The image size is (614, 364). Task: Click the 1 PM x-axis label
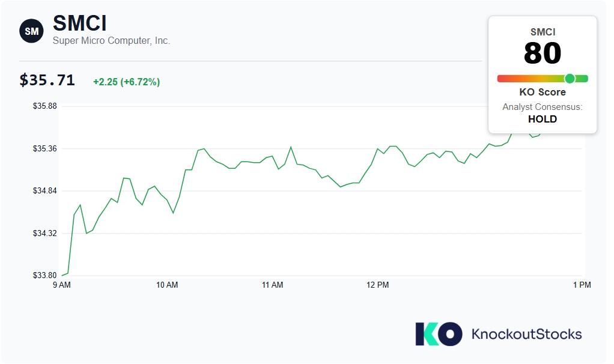pos(582,285)
